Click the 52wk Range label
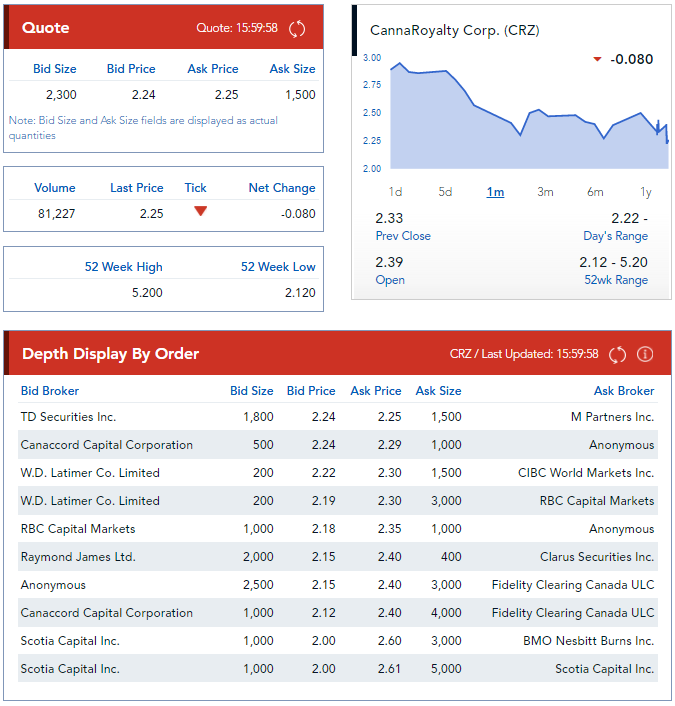This screenshot has height=706, width=675. point(616,280)
